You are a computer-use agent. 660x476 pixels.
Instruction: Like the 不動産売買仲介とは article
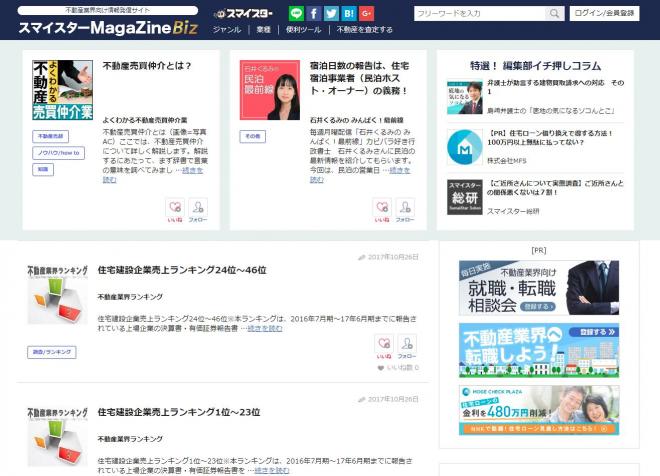(x=175, y=210)
